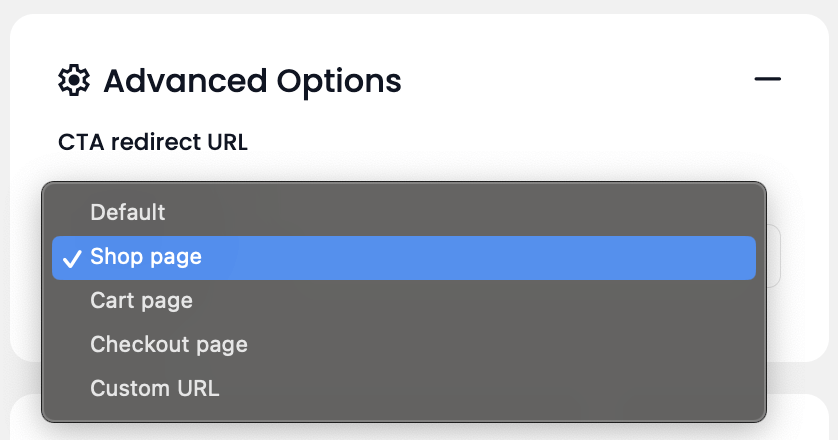Collapse the Advanced Options section with the minus icon
Screen dimensions: 838x440
(x=767, y=79)
